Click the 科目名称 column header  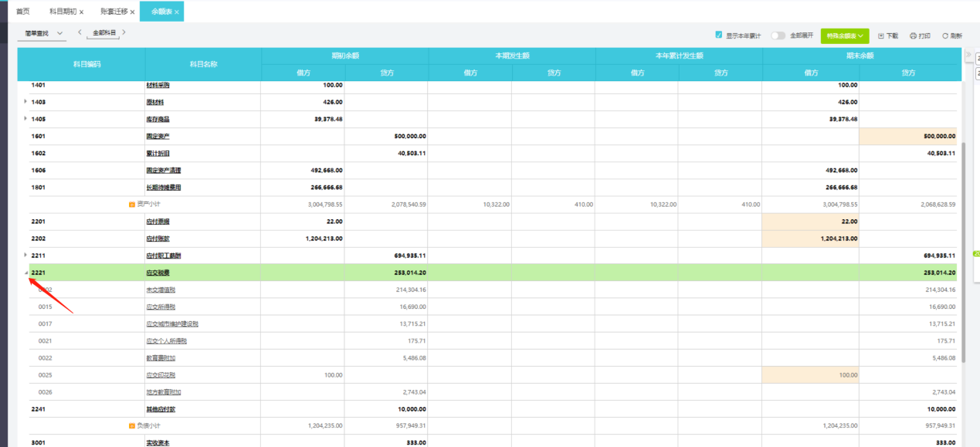tap(203, 64)
